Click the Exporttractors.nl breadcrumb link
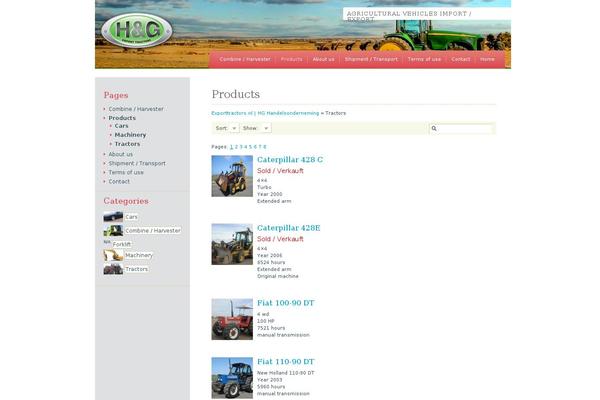Viewport: 600px width, 400px height. point(265,113)
